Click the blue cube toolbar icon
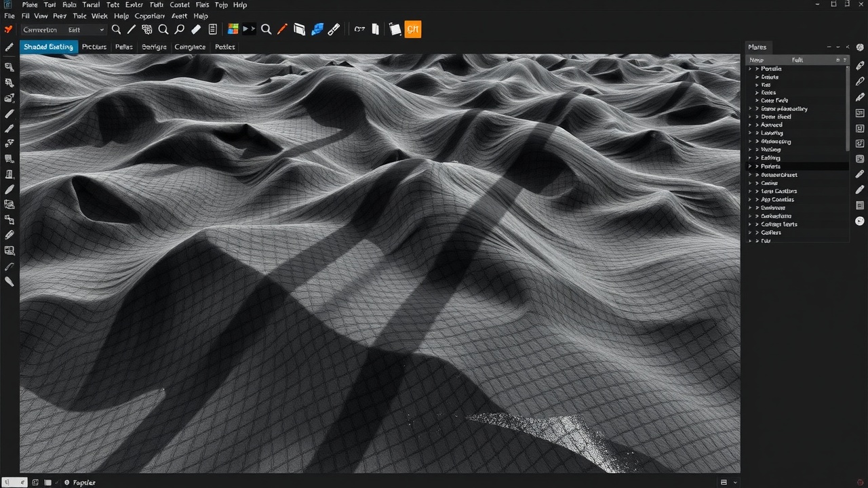The width and height of the screenshot is (868, 488). 317,30
